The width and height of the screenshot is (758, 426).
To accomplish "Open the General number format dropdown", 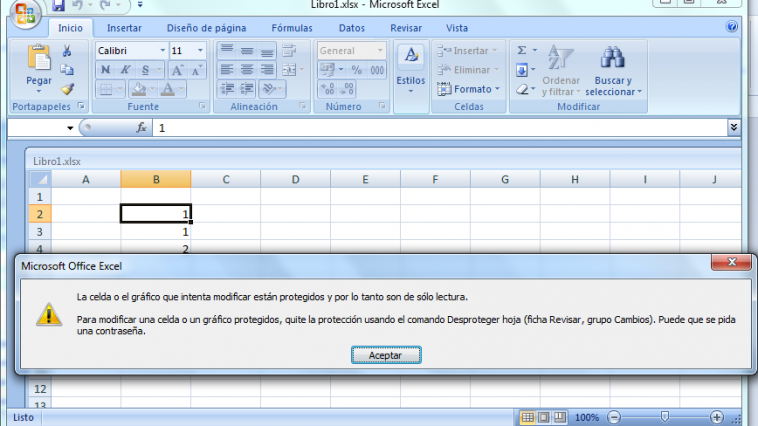I will 380,50.
